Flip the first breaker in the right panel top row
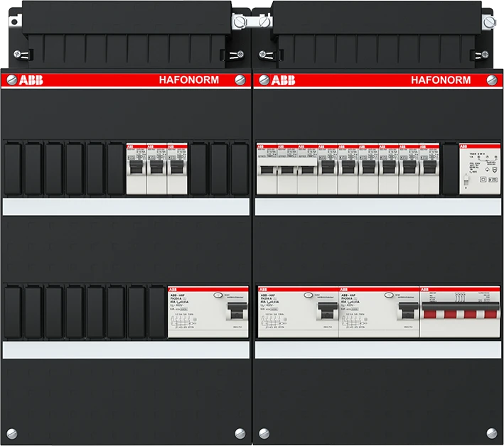 (x=266, y=171)
